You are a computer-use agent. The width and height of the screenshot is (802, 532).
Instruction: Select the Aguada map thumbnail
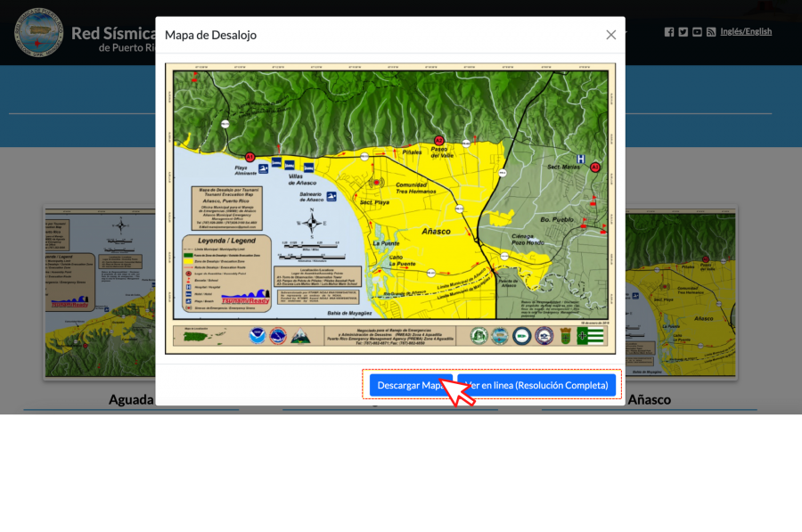tap(98, 294)
